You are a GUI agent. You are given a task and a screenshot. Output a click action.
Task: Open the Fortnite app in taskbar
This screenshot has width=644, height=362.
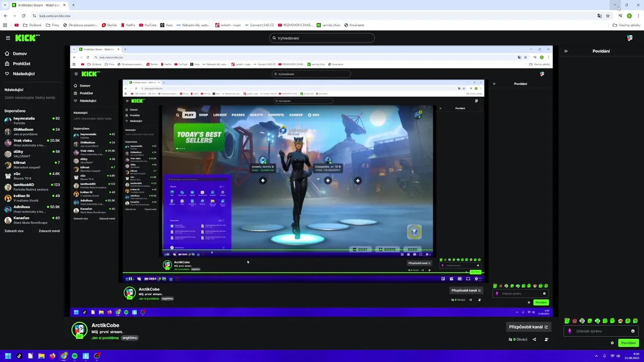pos(86,356)
